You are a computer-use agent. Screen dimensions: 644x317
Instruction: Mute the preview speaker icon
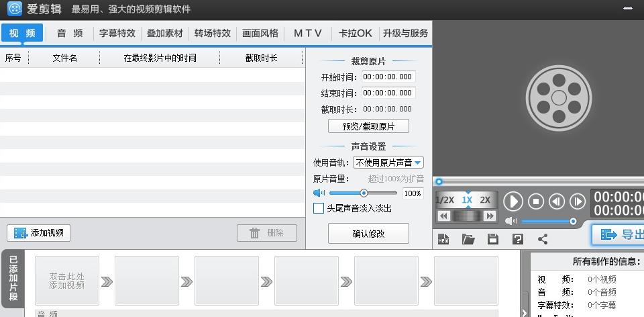click(x=511, y=221)
